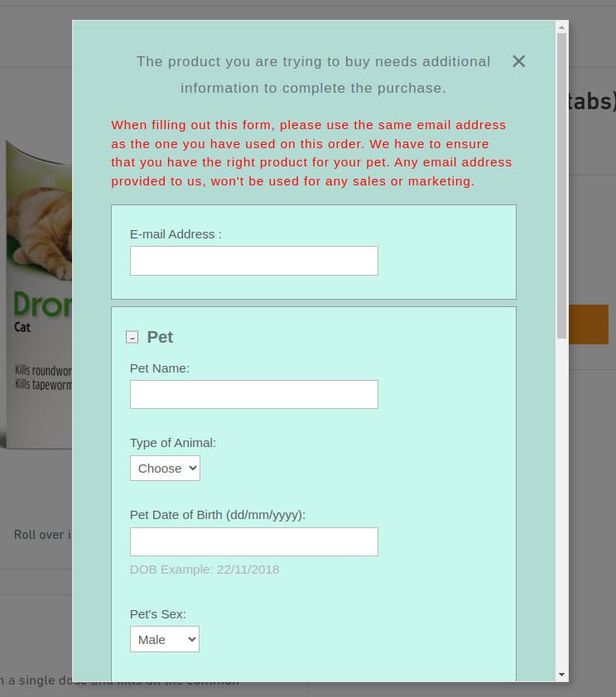Screen dimensions: 616x697
Task: Click the Pet section heading
Action: [x=160, y=337]
